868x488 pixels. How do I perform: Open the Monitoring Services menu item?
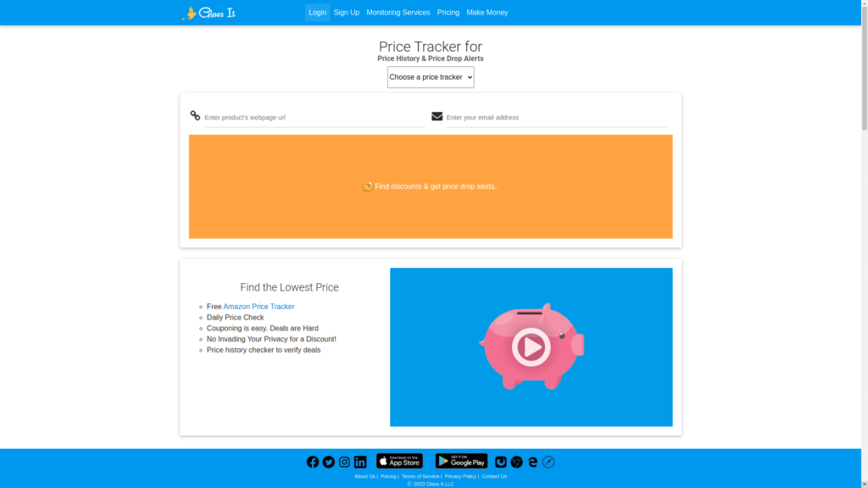[x=398, y=13]
